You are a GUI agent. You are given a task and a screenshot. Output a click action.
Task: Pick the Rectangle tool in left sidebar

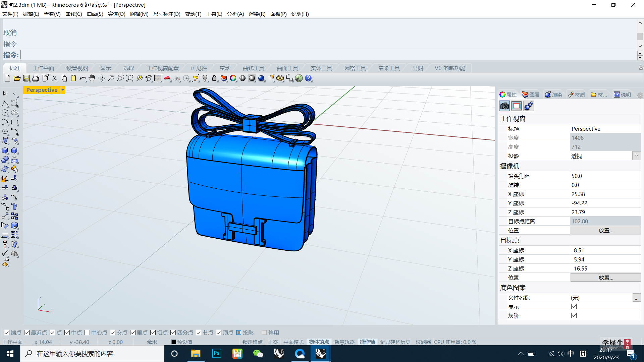(x=14, y=122)
